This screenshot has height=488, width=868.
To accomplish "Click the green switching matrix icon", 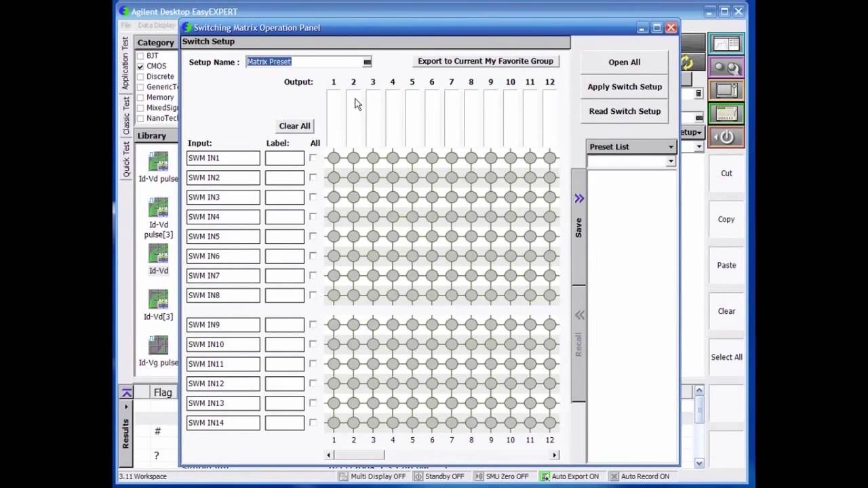I will pyautogui.click(x=726, y=113).
